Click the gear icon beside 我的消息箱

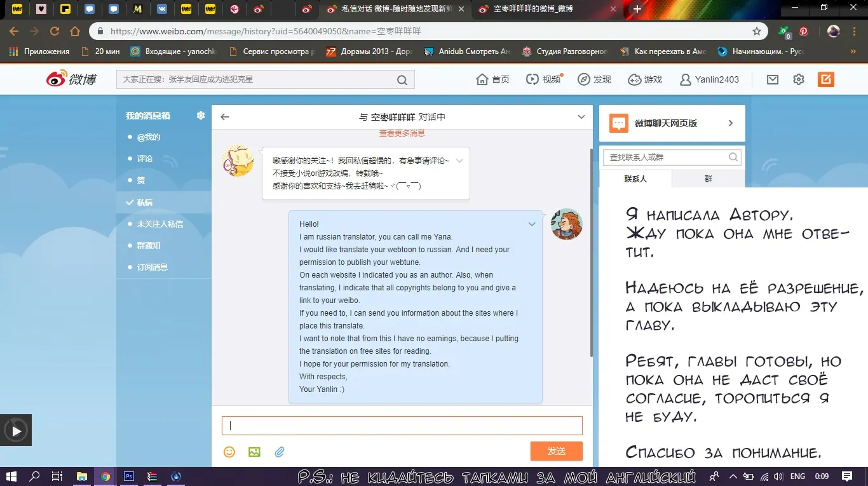201,116
